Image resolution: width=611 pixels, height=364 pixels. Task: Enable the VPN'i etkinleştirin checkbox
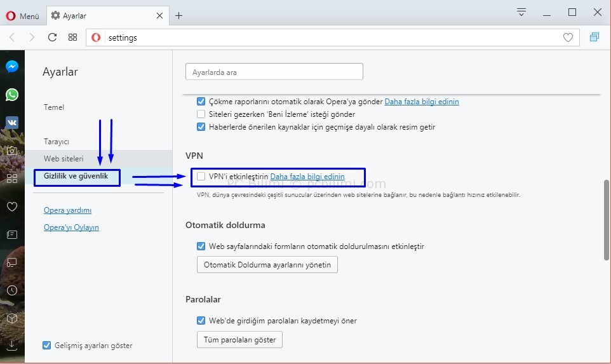tap(201, 176)
